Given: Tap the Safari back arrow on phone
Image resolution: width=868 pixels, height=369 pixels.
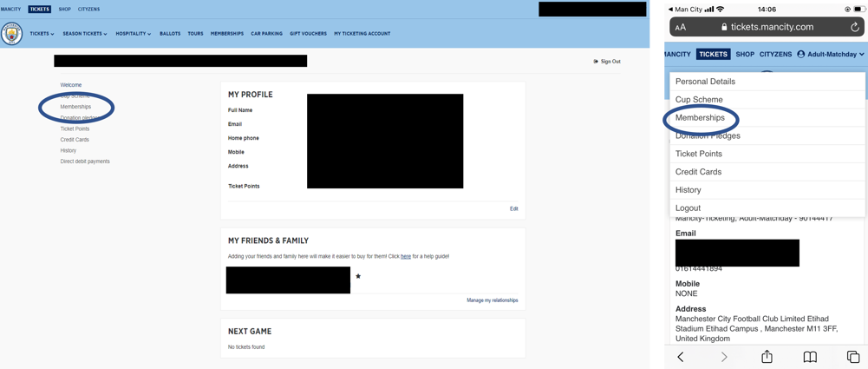Looking at the screenshot, I should tap(681, 357).
